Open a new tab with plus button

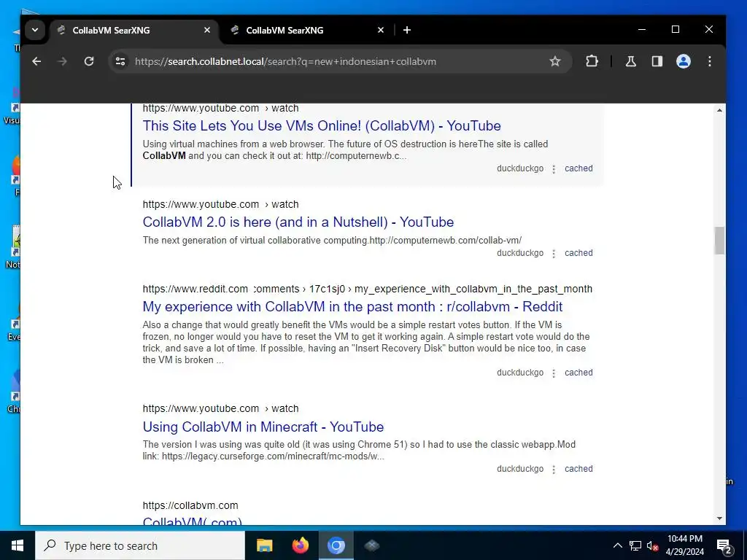407,30
